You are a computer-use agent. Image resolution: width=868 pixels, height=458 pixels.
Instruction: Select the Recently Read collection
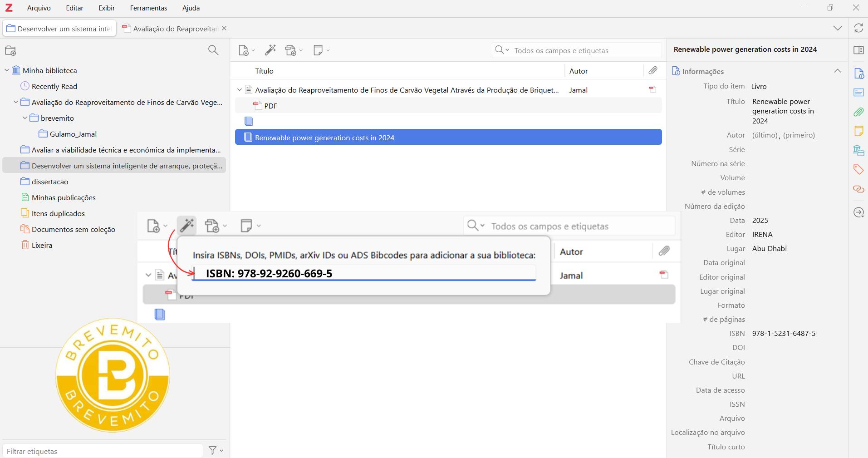54,86
